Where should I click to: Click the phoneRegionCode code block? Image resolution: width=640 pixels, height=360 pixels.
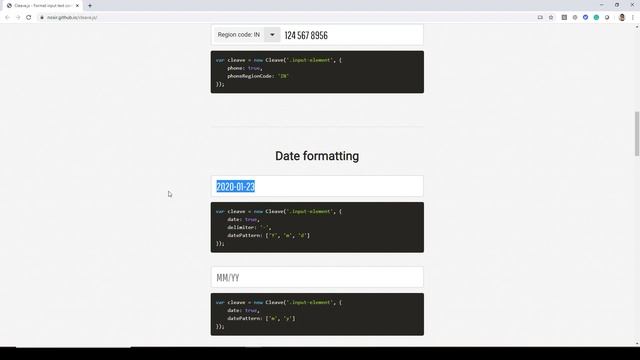[x=317, y=72]
